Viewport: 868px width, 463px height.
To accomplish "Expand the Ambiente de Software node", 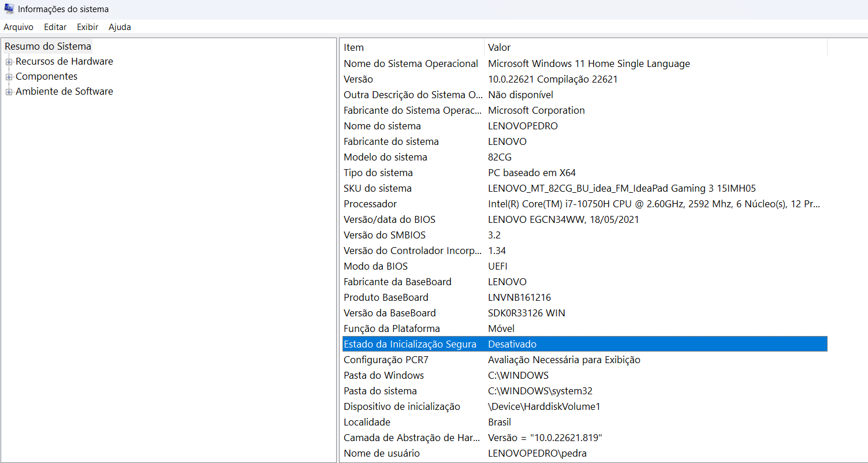I will pos(9,92).
